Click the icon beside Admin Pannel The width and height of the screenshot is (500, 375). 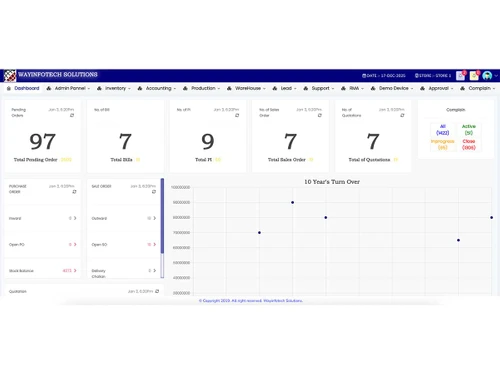49,88
